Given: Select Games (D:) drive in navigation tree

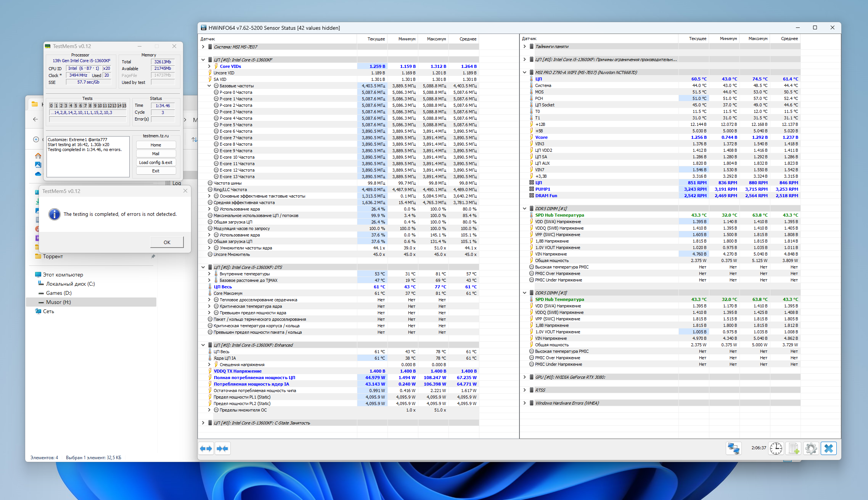Looking at the screenshot, I should pos(59,293).
